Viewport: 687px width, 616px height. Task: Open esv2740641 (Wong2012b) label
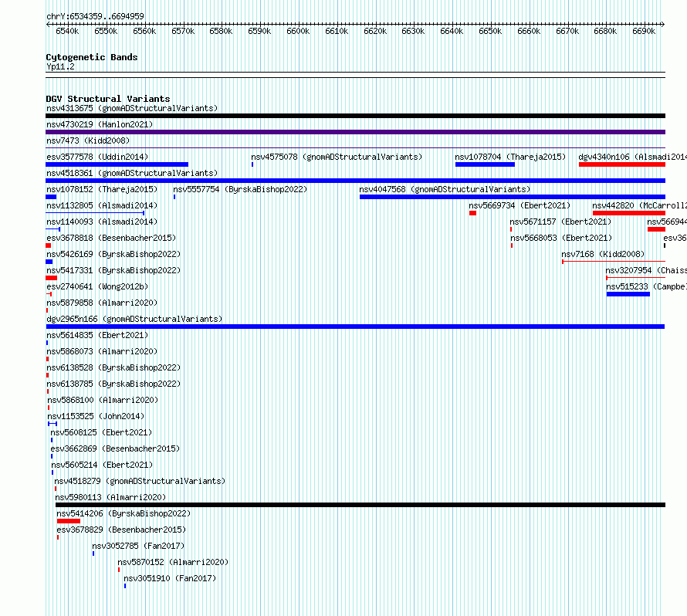pos(97,286)
